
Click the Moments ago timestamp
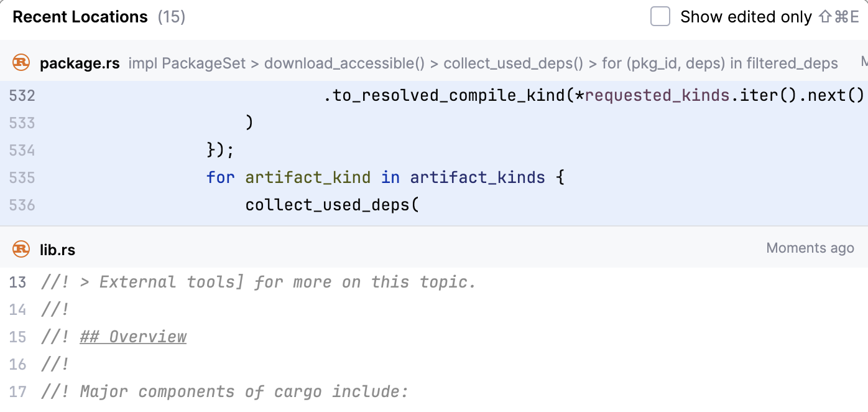pyautogui.click(x=810, y=248)
